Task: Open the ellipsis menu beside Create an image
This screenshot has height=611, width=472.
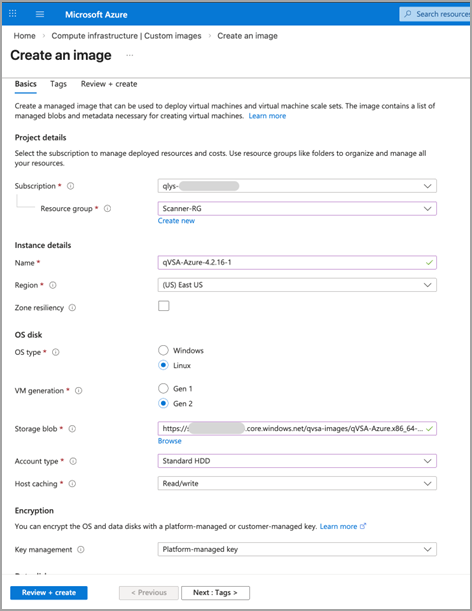Action: (130, 55)
